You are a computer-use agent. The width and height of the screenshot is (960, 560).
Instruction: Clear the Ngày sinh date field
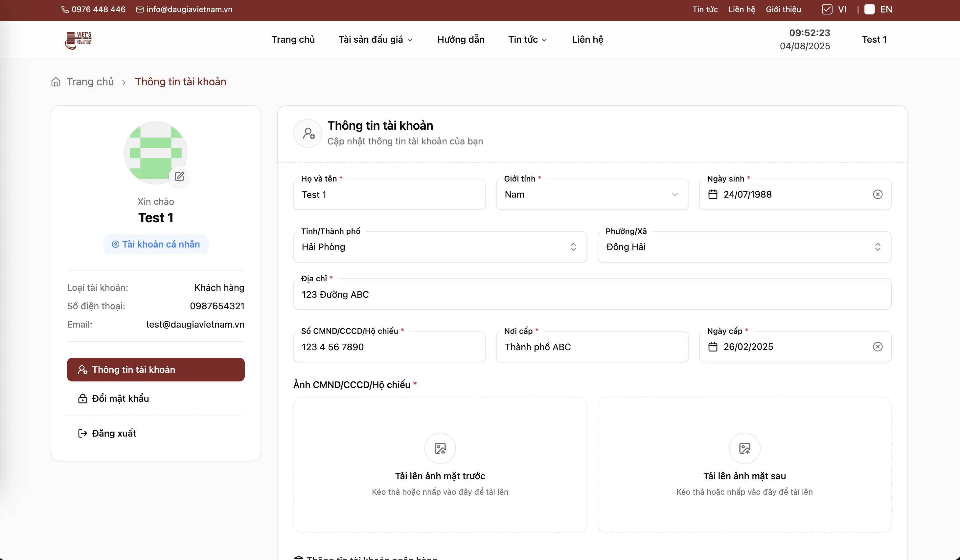pos(877,195)
